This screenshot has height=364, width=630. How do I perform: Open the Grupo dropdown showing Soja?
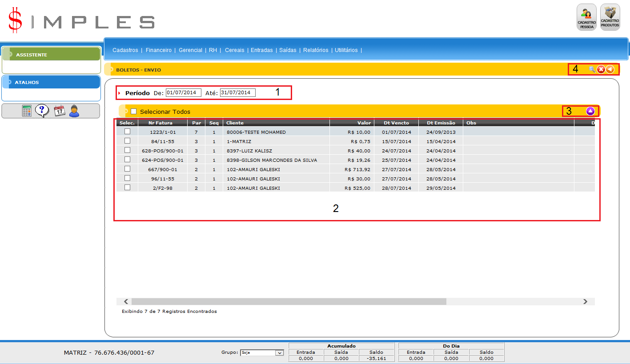[261, 353]
